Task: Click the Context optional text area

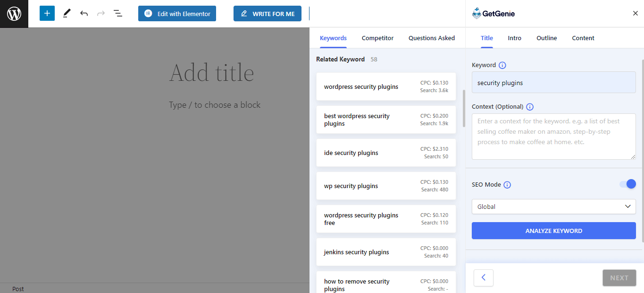Action: [x=554, y=137]
